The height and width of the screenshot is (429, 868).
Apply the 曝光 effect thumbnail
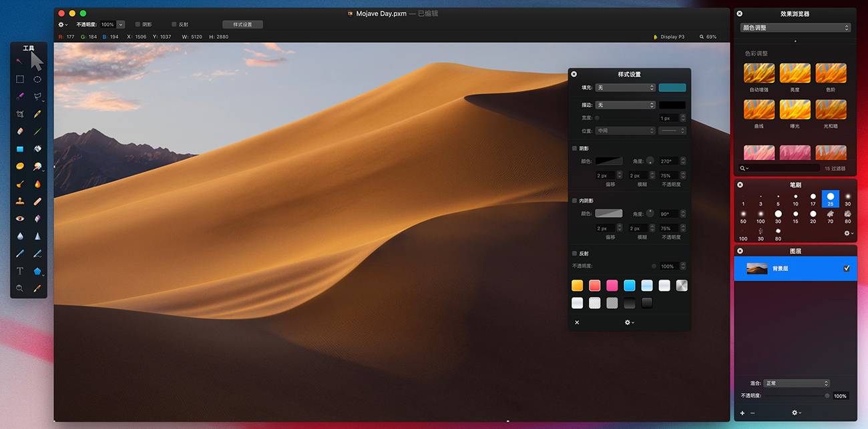pos(795,109)
